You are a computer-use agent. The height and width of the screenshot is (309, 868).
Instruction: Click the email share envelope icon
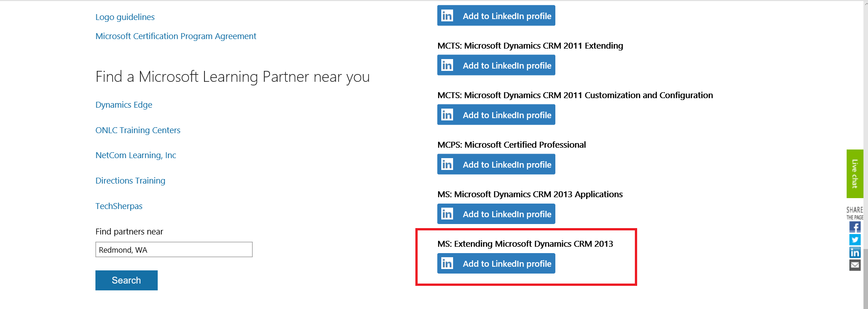pyautogui.click(x=854, y=265)
